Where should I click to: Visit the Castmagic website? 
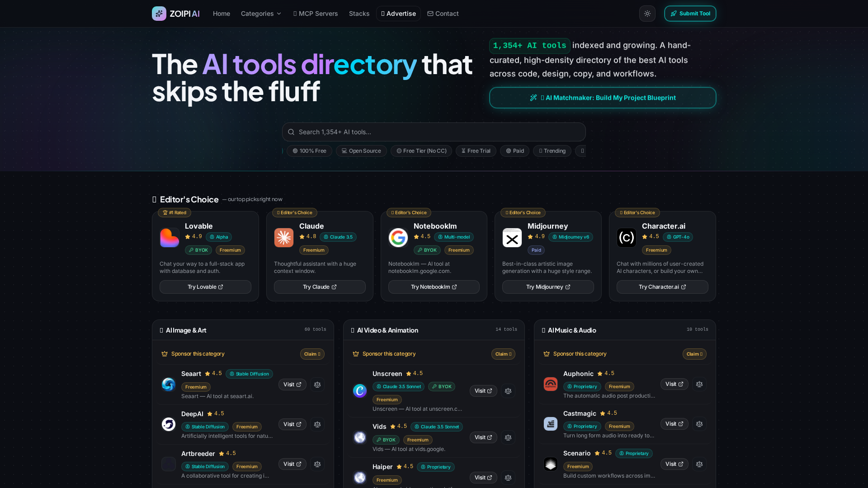click(675, 424)
